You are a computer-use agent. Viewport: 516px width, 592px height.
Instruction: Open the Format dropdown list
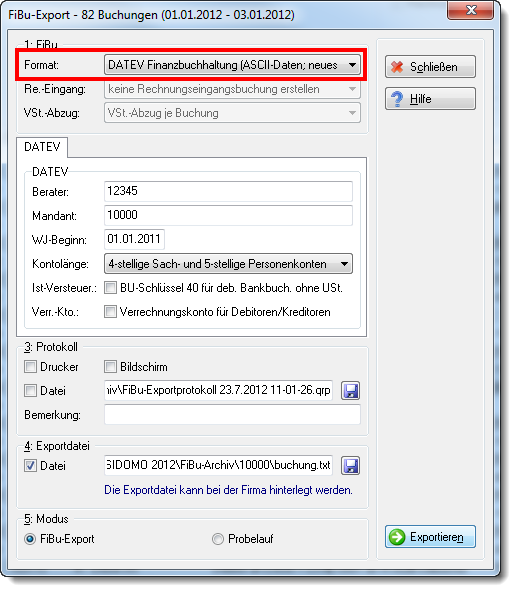[x=232, y=65]
